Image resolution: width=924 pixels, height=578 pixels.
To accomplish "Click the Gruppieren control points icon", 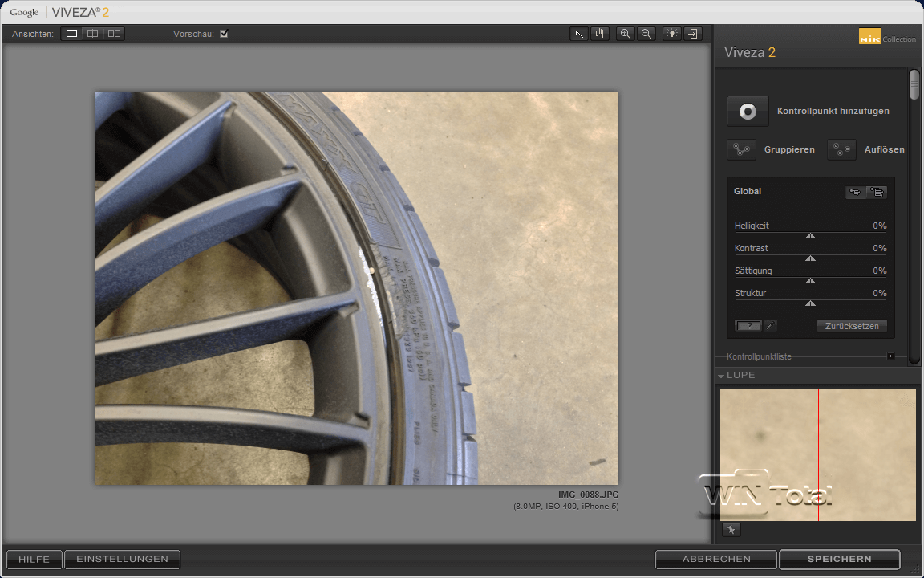I will [741, 150].
